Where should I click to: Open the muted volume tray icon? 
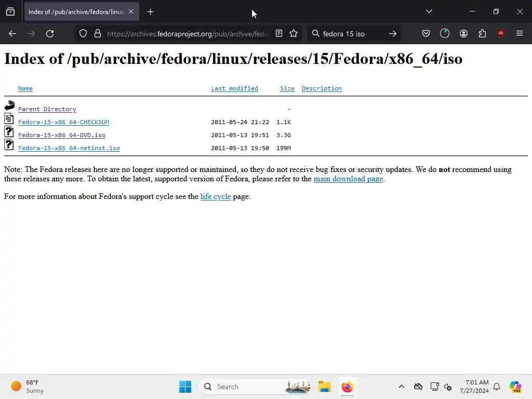[448, 387]
